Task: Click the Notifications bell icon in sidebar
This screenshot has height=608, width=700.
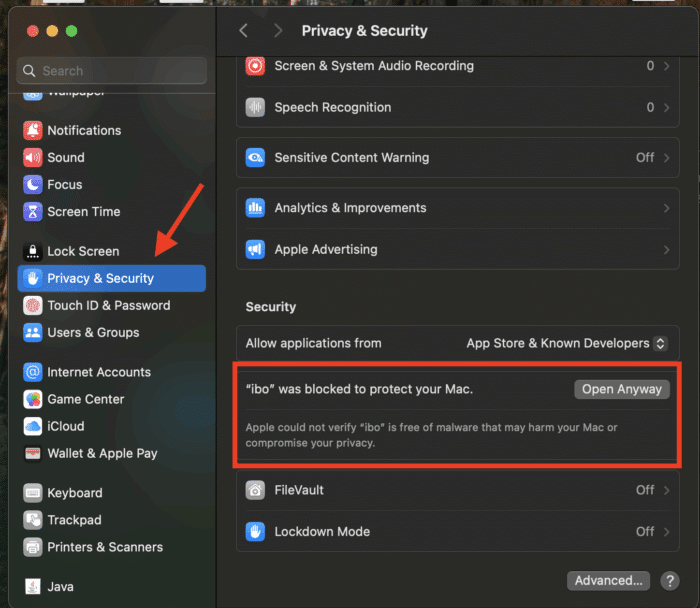Action: click(33, 130)
